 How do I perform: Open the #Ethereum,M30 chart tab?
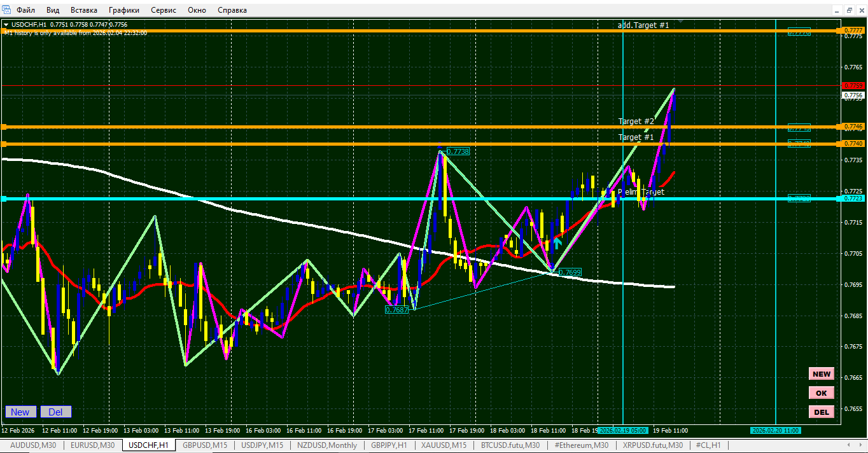[581, 445]
